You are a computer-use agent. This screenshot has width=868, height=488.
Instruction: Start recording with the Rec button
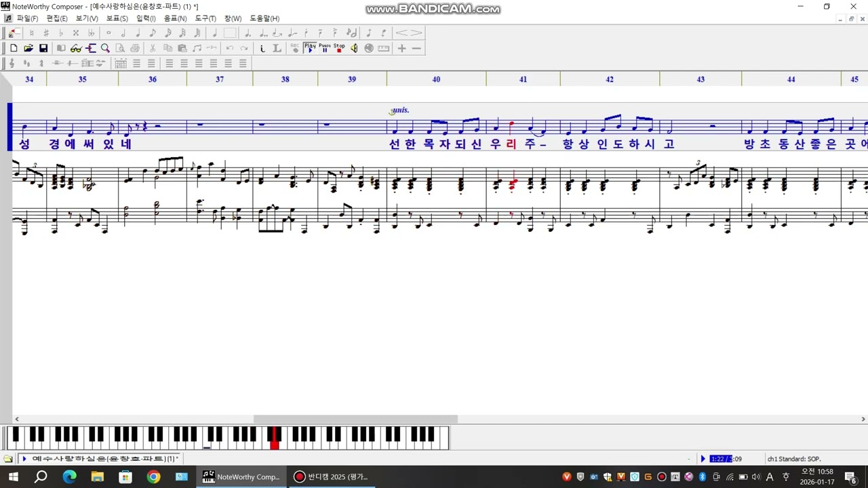[295, 48]
